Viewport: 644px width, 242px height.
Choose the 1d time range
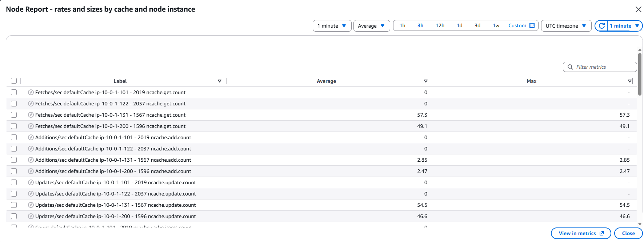pyautogui.click(x=460, y=25)
